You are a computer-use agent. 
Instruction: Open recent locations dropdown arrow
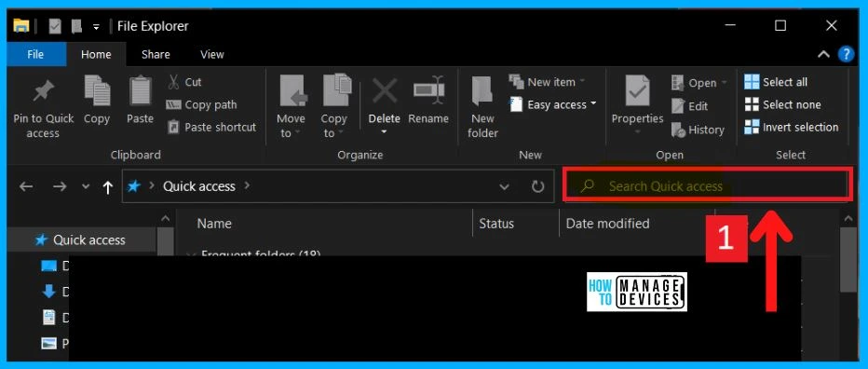pos(86,186)
